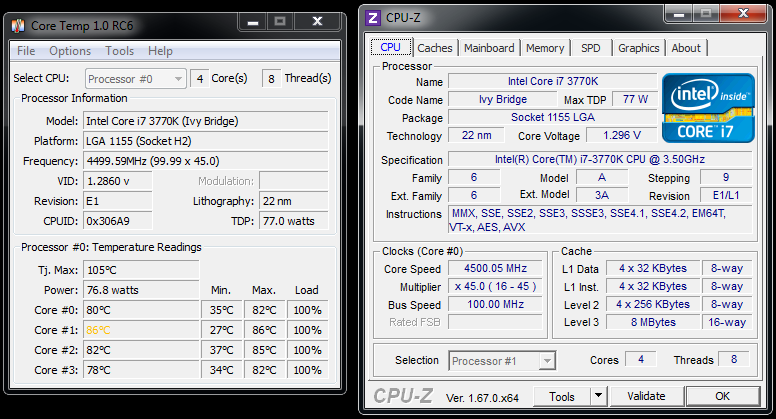
Task: Switch to the Caches tab
Action: (435, 48)
